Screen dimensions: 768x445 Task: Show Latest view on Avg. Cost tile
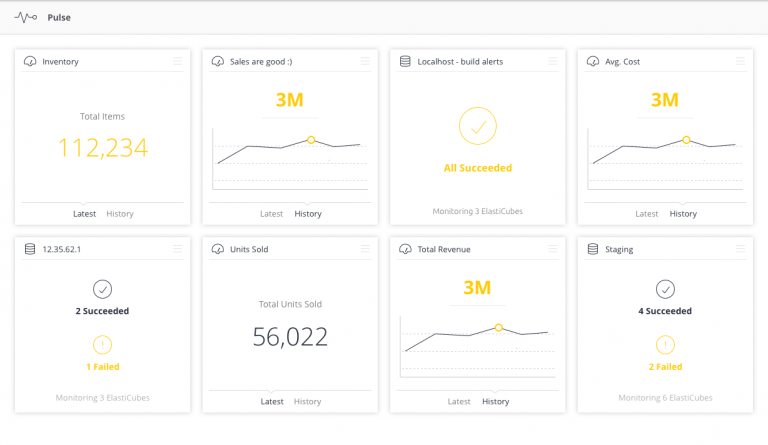point(647,214)
